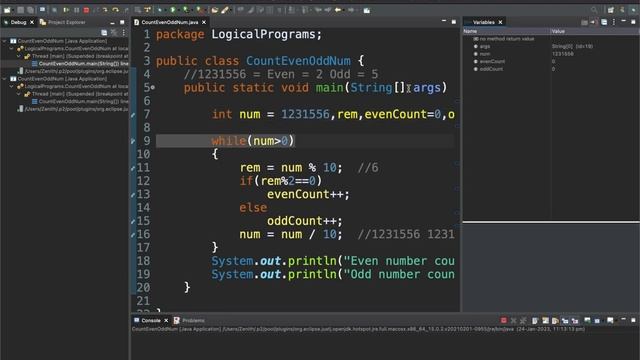Click the Step Into arrow icon
The image size is (640, 360).
pos(105,10)
